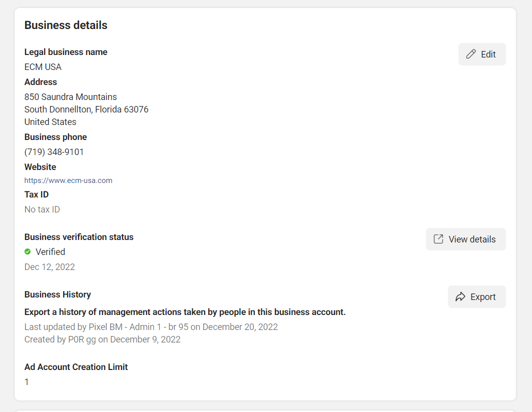Click the No tax ID text

[42, 209]
